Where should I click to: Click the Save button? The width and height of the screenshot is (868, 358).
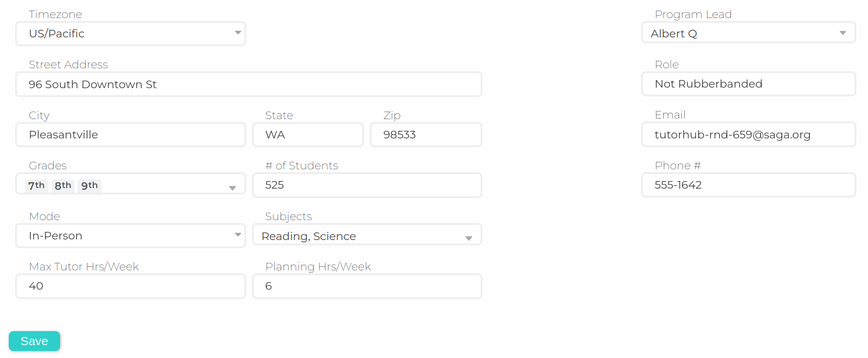(x=34, y=341)
